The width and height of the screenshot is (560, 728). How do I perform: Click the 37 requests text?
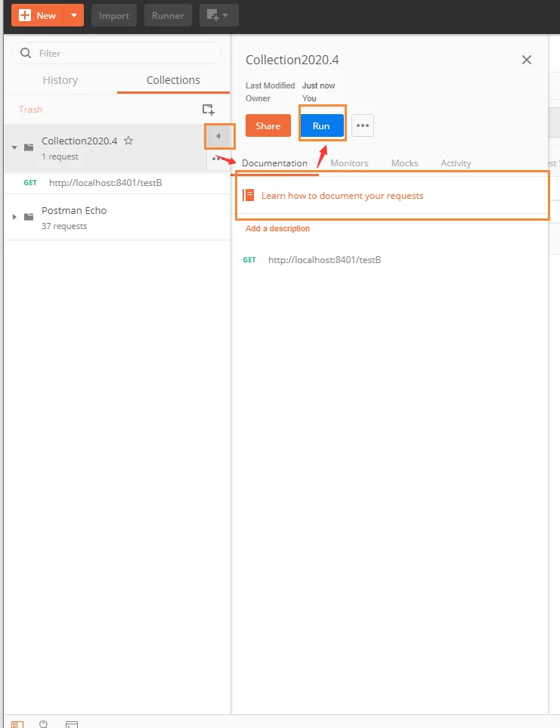64,226
